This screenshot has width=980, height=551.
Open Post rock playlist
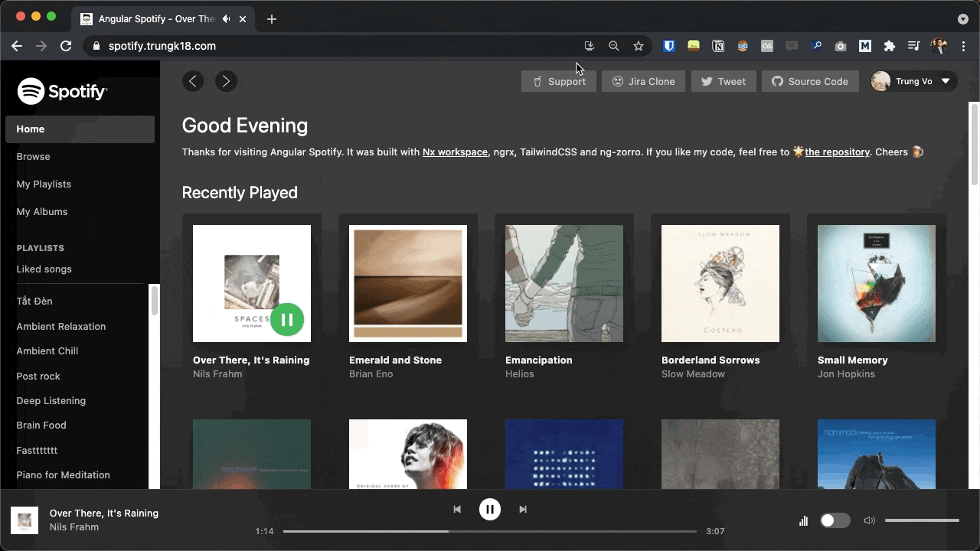tap(38, 376)
